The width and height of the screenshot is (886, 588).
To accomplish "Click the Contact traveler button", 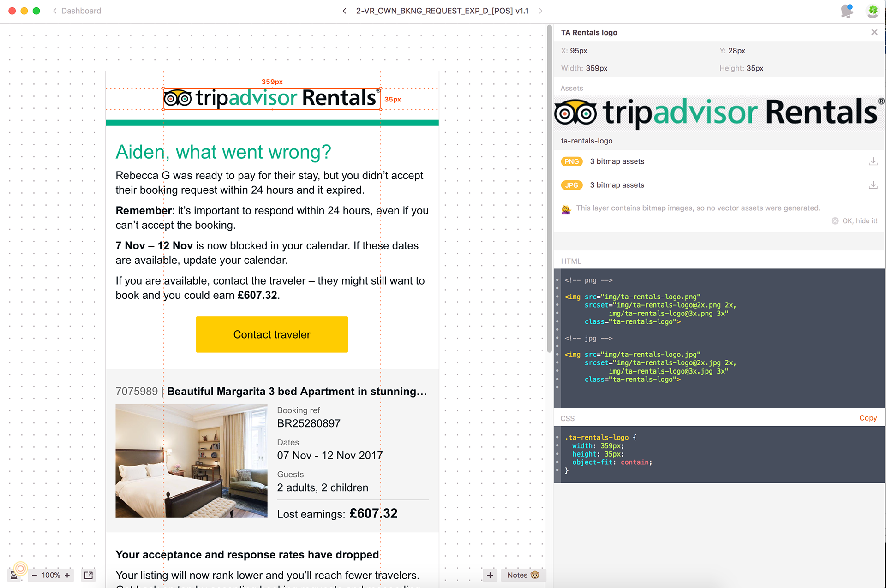I will 272,334.
